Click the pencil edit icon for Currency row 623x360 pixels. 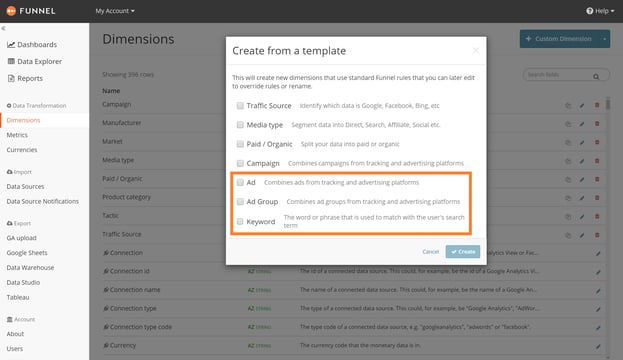(598, 346)
